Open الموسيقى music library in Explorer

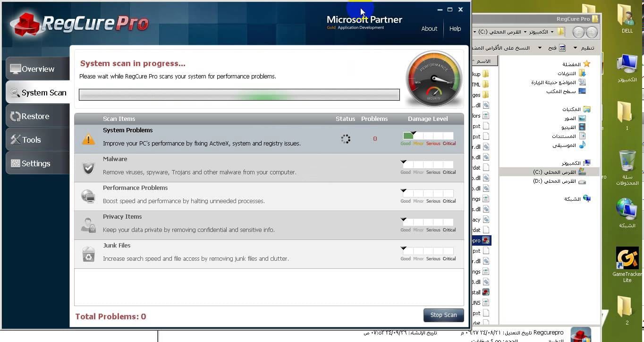(569, 145)
